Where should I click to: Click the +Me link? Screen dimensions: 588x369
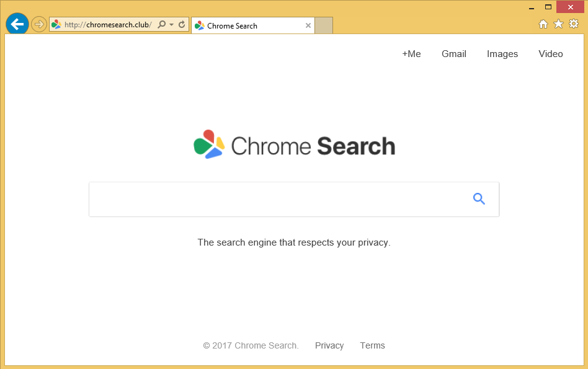coord(411,54)
